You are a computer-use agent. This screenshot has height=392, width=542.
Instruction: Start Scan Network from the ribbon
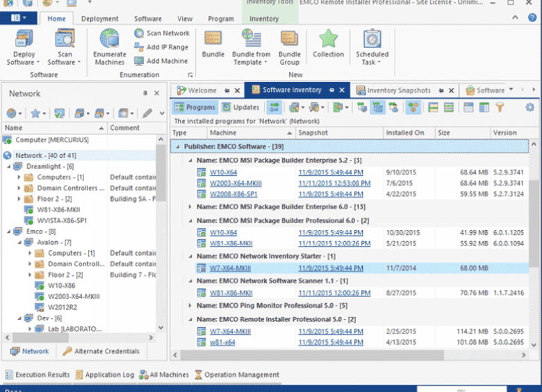coord(162,33)
